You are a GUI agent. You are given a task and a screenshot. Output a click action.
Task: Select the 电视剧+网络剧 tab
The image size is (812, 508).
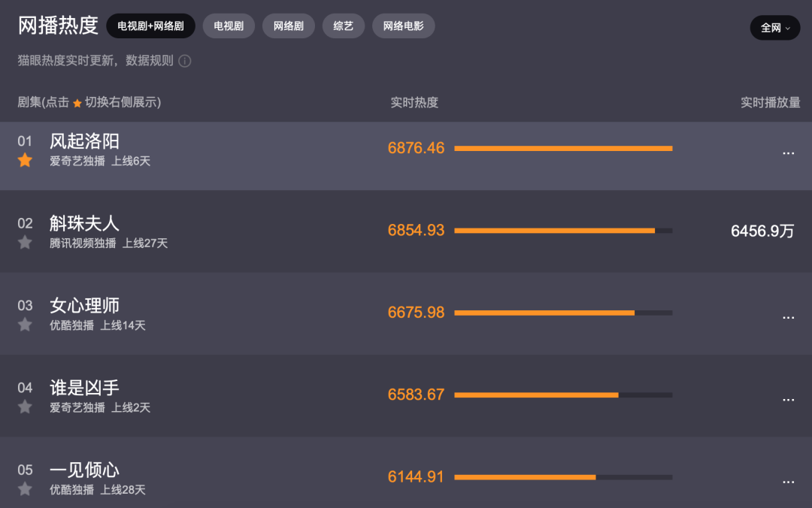coord(150,26)
